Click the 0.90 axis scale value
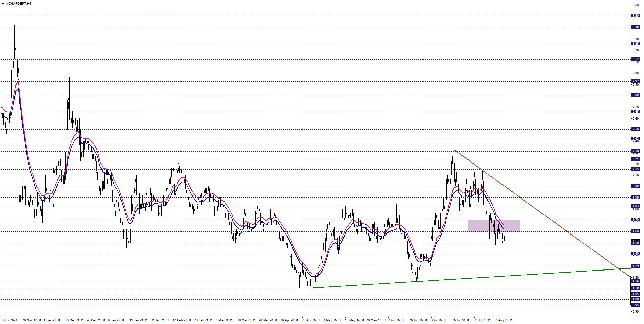Screen dimensions: 644x324 pyautogui.click(x=636, y=312)
